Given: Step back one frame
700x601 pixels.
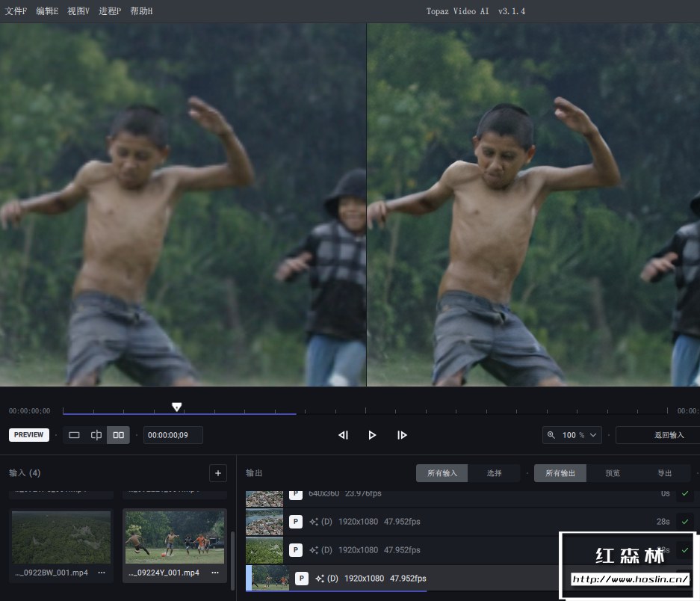Looking at the screenshot, I should tap(343, 435).
